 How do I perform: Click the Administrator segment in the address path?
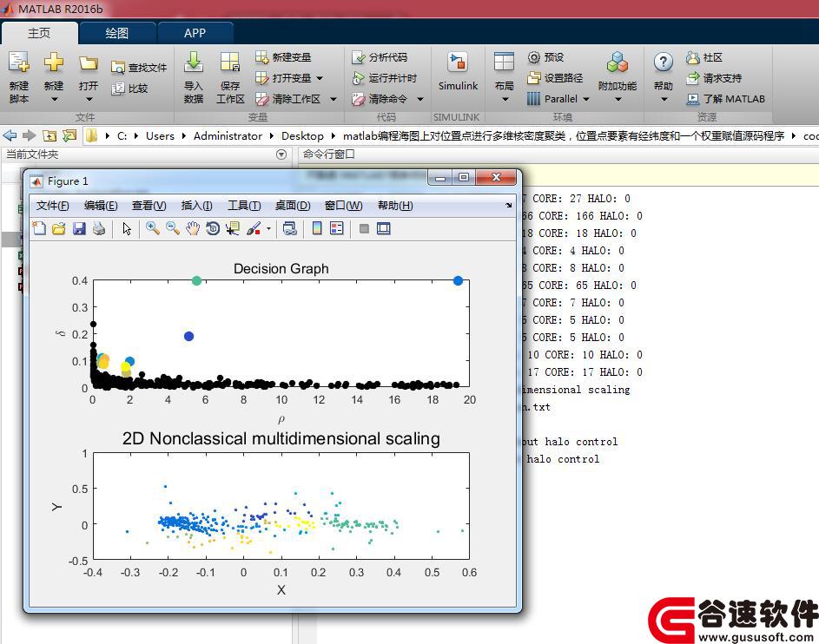tap(228, 135)
